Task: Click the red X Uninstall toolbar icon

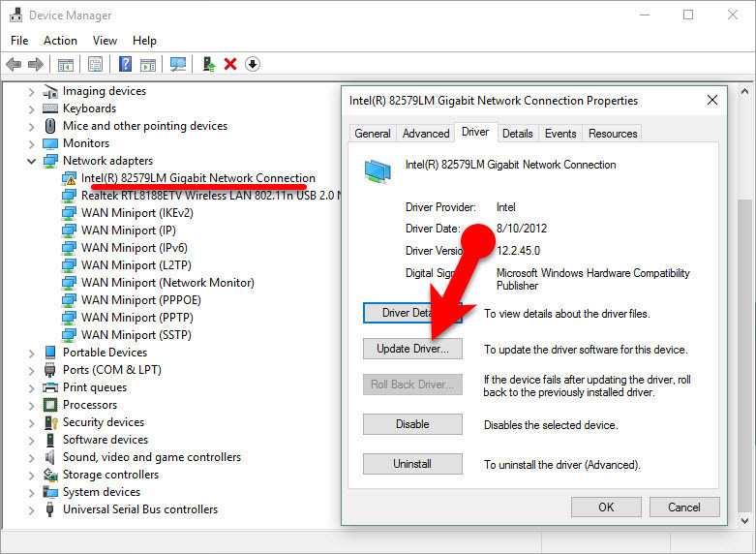Action: [x=230, y=64]
